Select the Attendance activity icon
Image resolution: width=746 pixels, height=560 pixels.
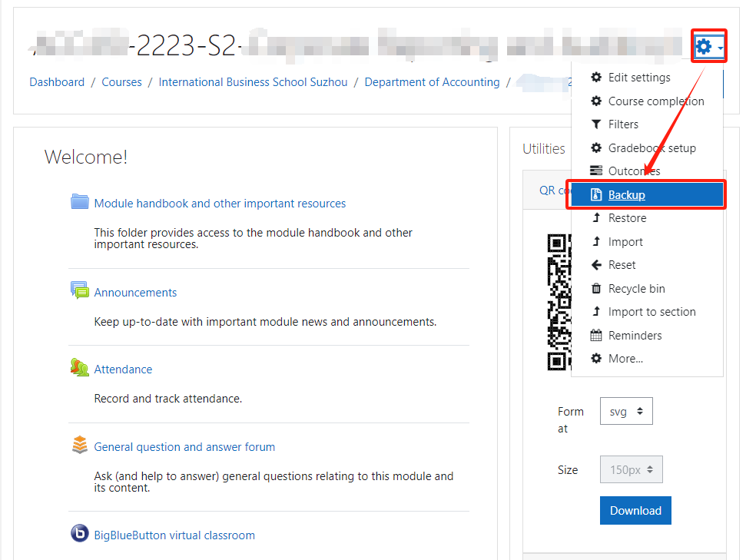(80, 368)
